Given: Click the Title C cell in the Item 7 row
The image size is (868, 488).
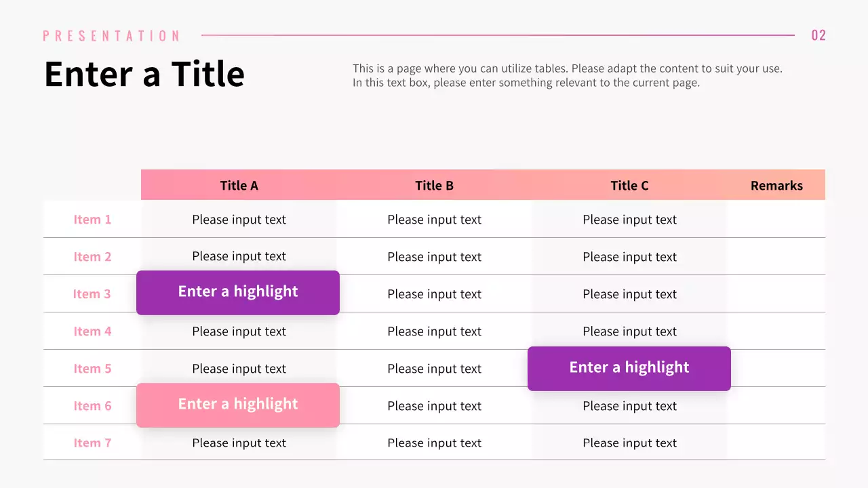Looking at the screenshot, I should click(629, 443).
